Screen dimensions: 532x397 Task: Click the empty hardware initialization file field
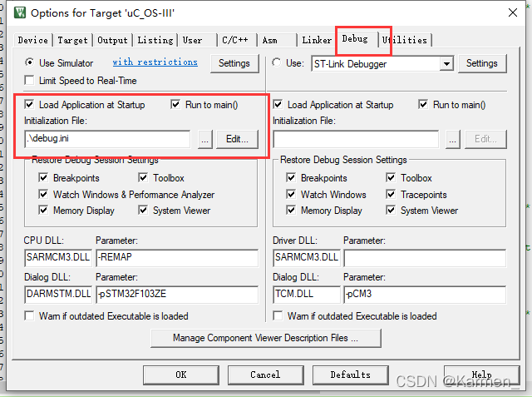pos(356,139)
